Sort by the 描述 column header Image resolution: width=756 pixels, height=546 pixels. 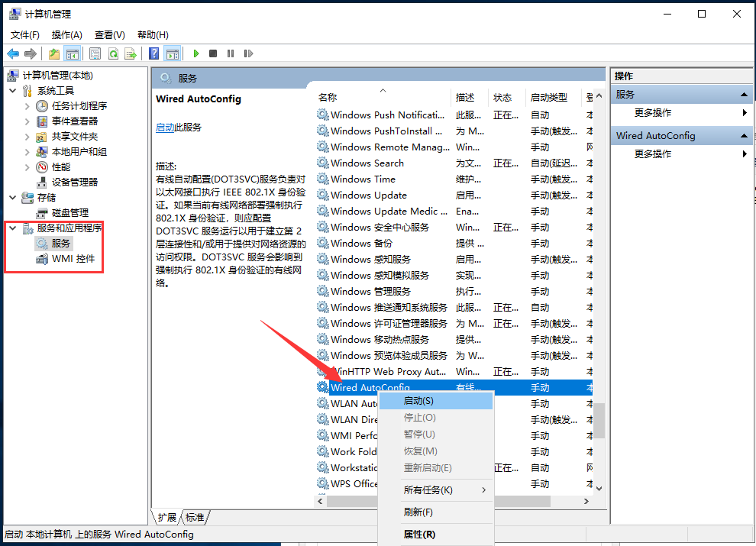[470, 98]
